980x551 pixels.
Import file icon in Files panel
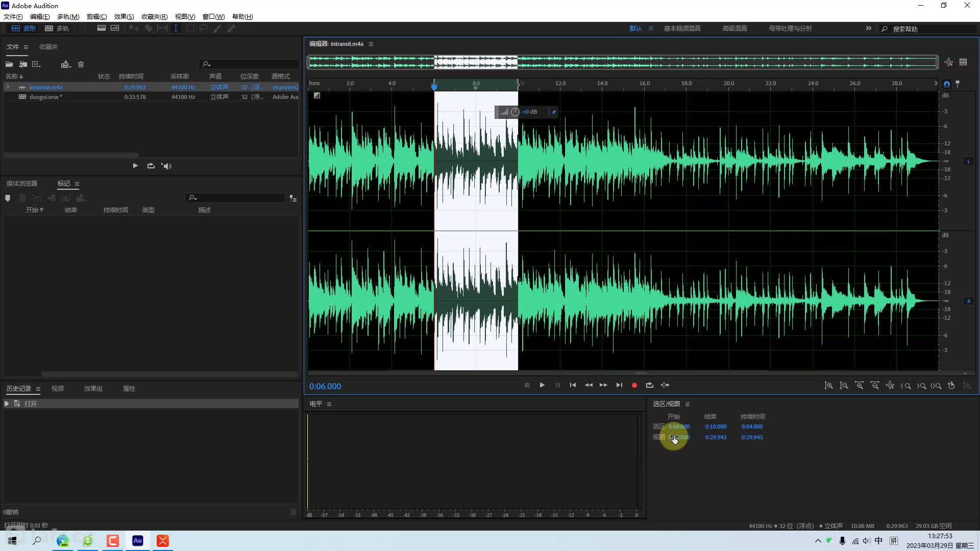[x=23, y=64]
